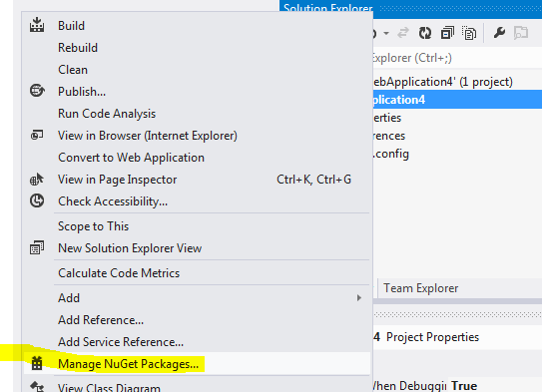Screen dimensions: 542x392
Task: Click the Check Accessibility icon
Action: click(x=37, y=200)
